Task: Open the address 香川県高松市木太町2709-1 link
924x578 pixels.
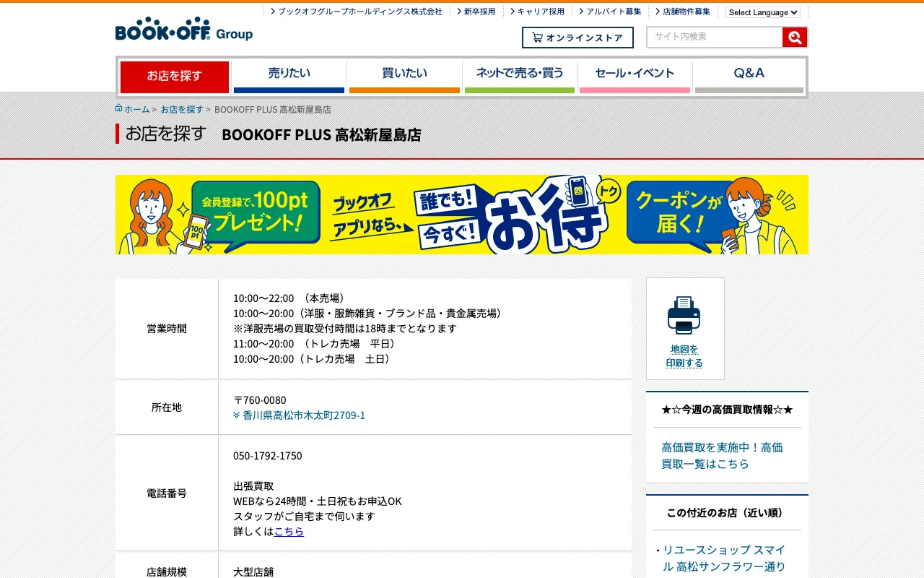Action: 304,415
